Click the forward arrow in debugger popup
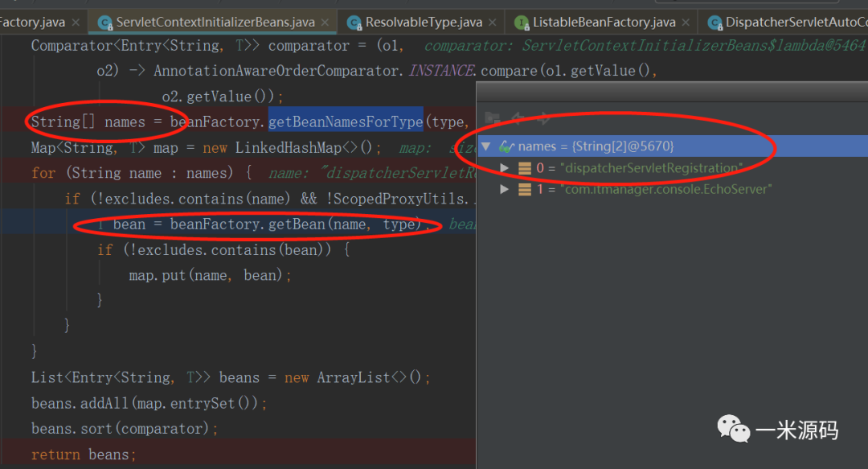The height and width of the screenshot is (469, 868). [544, 118]
